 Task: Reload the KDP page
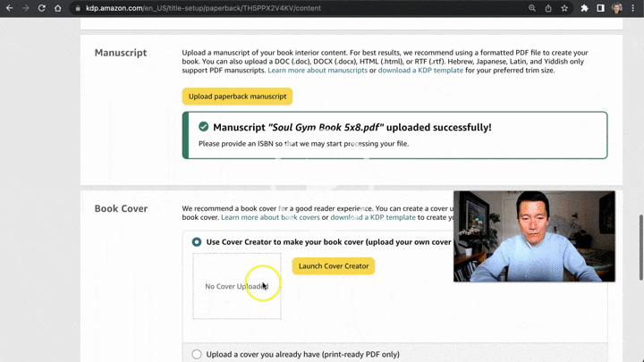(41, 8)
